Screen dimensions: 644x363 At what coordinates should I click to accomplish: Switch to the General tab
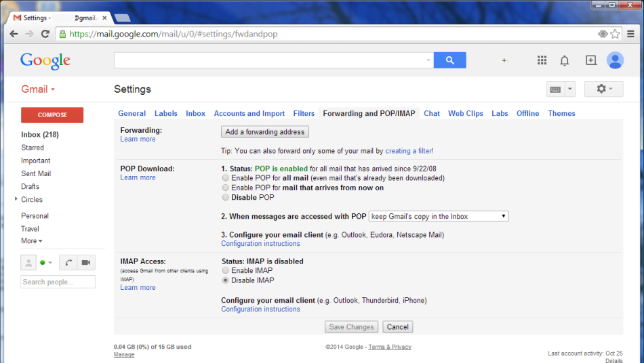pos(132,113)
